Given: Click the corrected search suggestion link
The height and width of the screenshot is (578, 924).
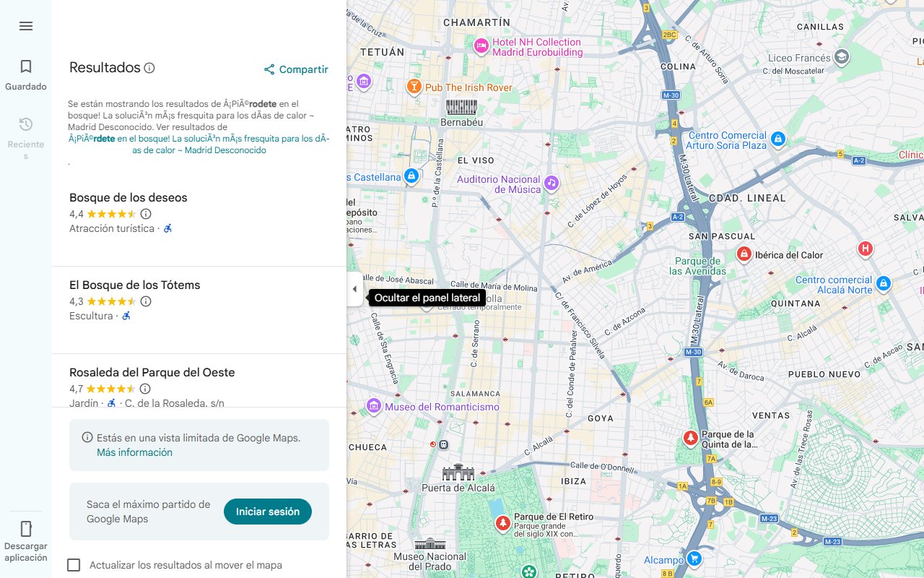Looking at the screenshot, I should 199,144.
